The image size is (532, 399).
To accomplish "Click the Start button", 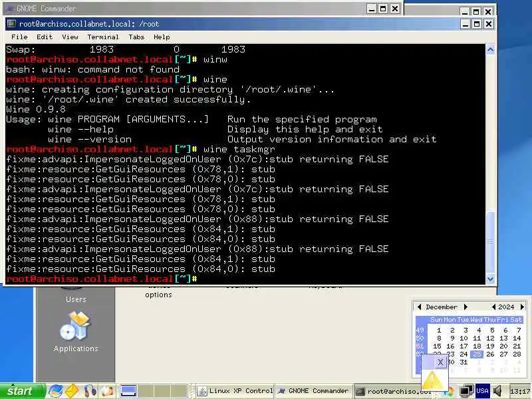I will pos(23,391).
